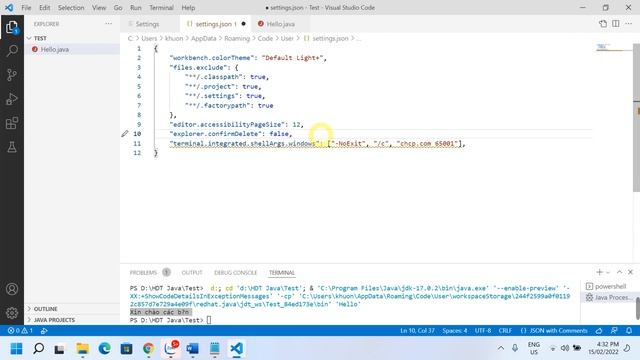The width and height of the screenshot is (640, 360).
Task: Open the Accounts menu icon
Action: point(12,289)
